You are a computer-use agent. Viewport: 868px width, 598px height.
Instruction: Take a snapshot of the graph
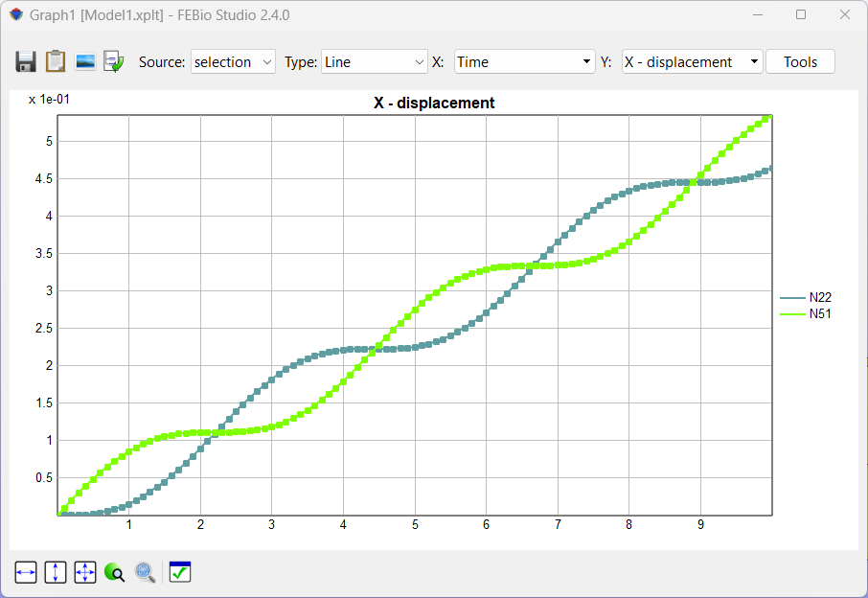tap(85, 61)
